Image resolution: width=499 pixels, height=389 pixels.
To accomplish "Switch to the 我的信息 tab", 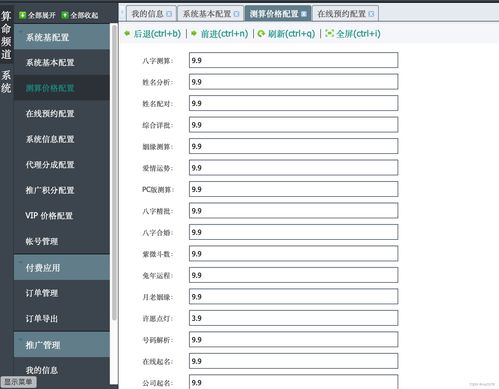I will pyautogui.click(x=151, y=14).
